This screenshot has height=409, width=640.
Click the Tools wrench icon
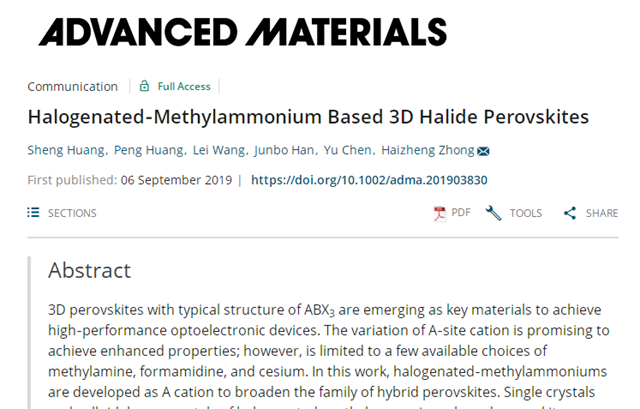coord(493,213)
